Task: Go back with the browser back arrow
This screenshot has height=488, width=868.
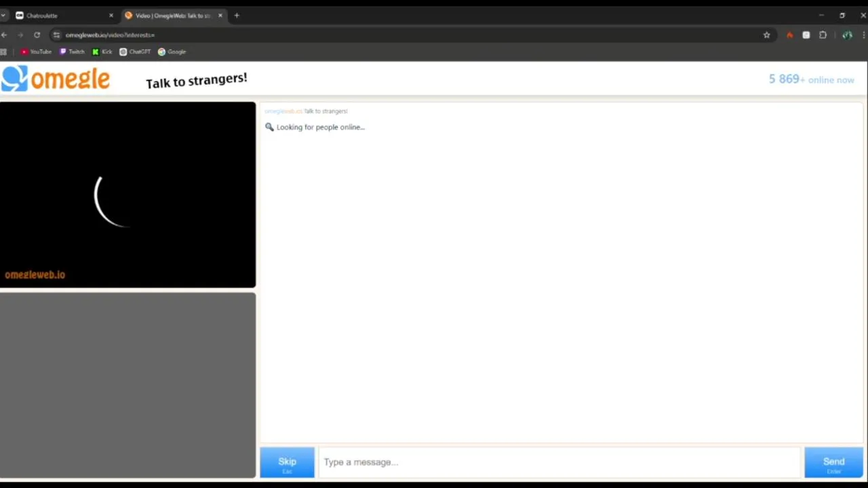Action: coord(4,35)
